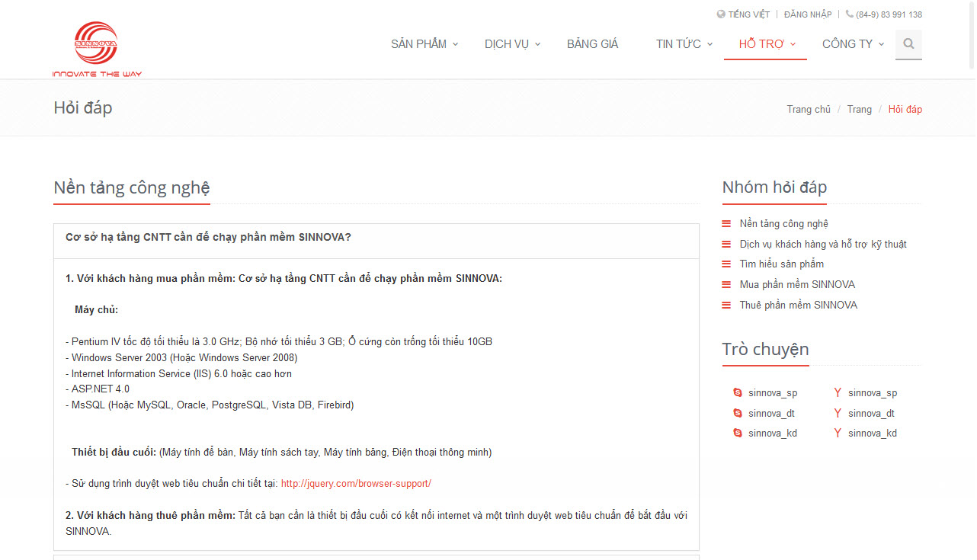This screenshot has width=977, height=560.
Task: Collapse question Cơ sở hạ tầng CNTT header
Action: (376, 241)
